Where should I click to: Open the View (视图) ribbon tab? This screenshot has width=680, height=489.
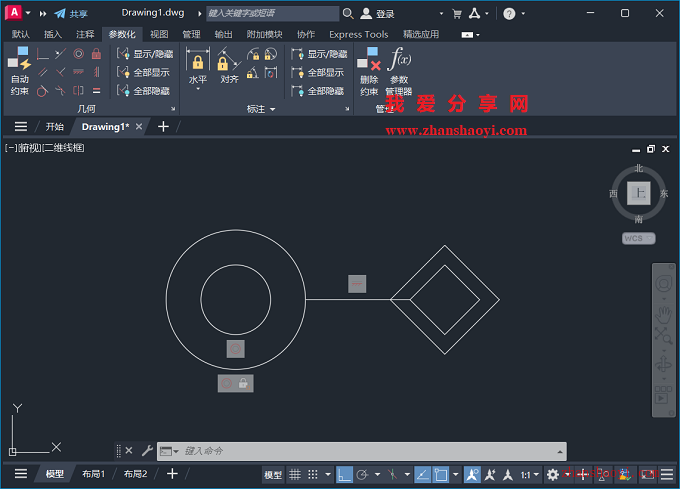tap(159, 34)
